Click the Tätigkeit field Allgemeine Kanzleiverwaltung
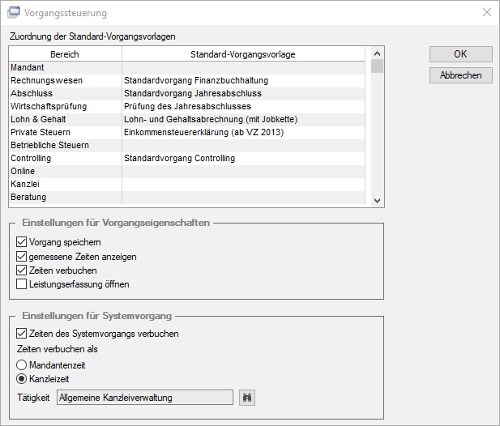This screenshot has height=426, width=500. point(145,398)
